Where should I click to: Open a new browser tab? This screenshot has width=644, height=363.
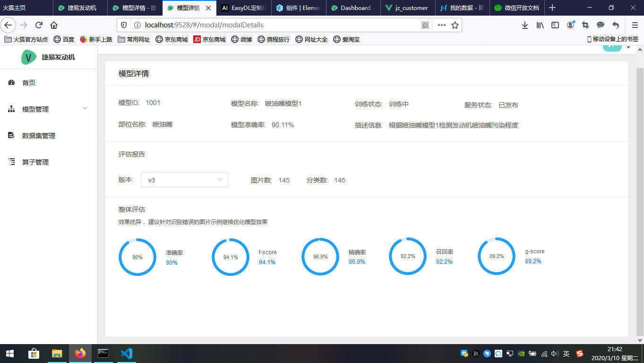tap(552, 8)
